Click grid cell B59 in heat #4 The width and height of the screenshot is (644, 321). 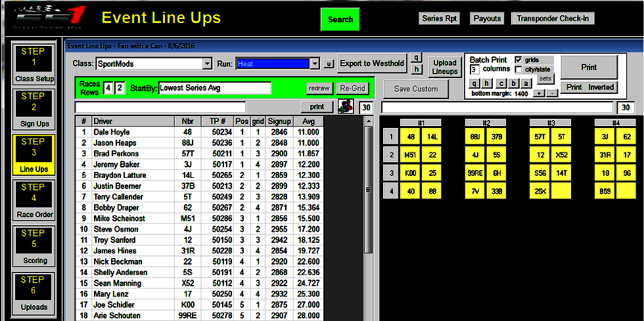tap(605, 191)
